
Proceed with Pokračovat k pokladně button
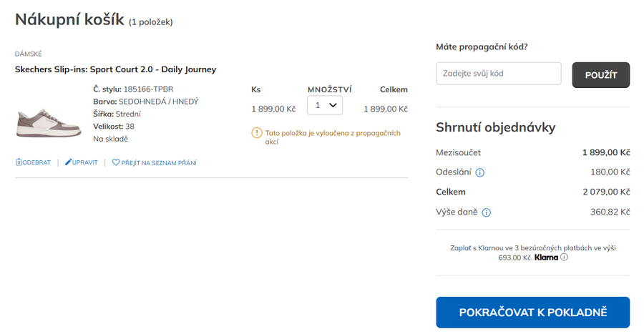point(533,313)
